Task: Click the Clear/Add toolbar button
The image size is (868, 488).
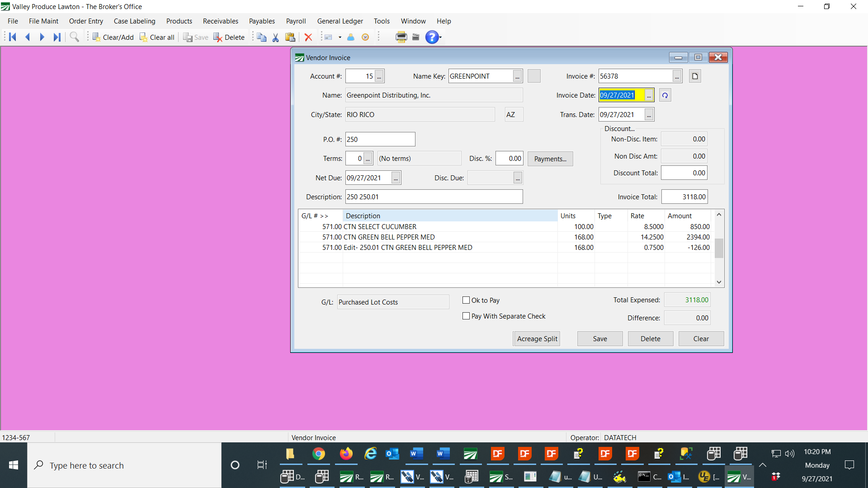Action: coord(113,37)
